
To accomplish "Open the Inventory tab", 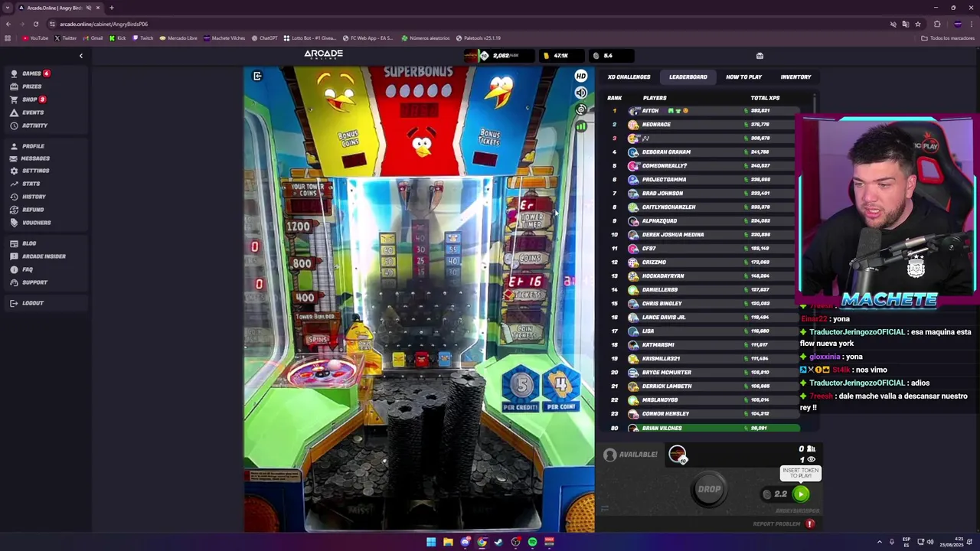I will pyautogui.click(x=795, y=77).
